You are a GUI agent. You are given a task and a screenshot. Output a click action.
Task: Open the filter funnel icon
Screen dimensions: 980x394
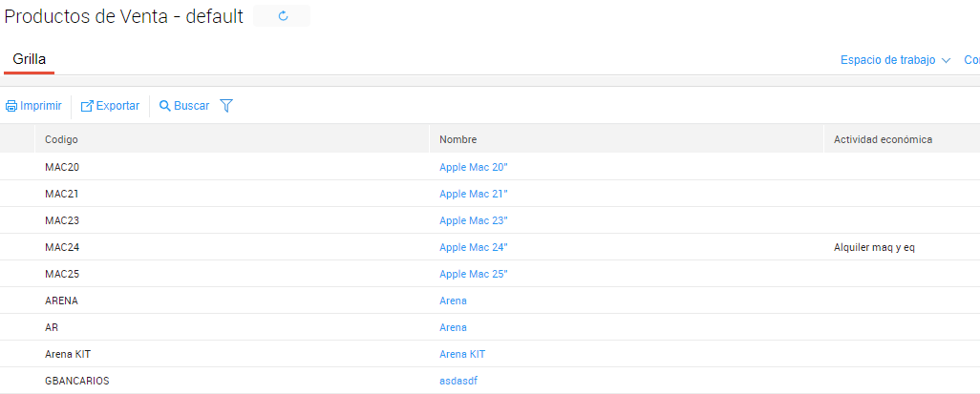tap(226, 106)
